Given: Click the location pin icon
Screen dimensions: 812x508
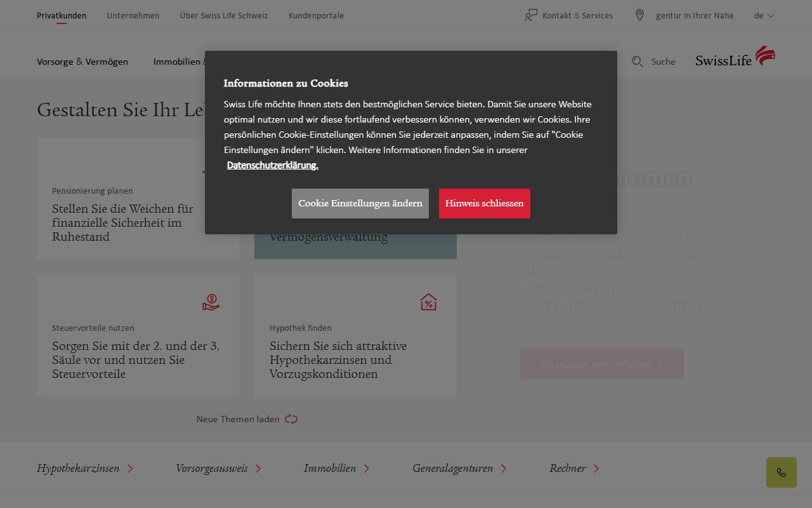Looking at the screenshot, I should 639,15.
